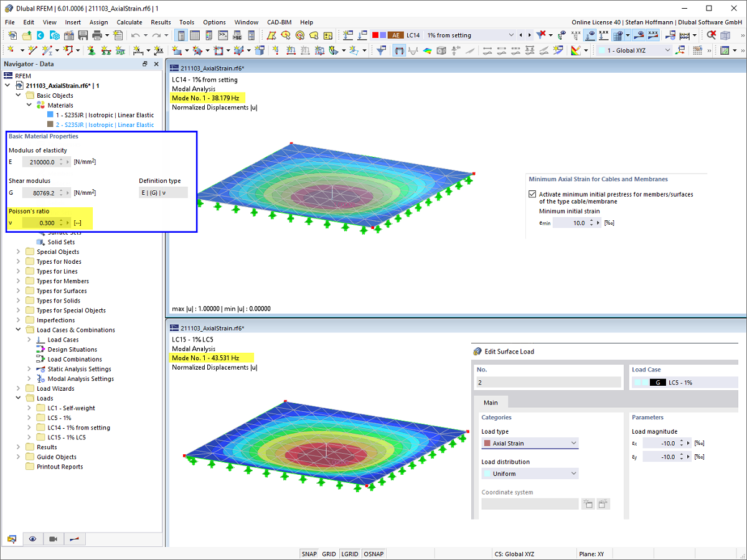747x560 pixels.
Task: Select Load Combinations in navigator
Action: pyautogui.click(x=75, y=359)
